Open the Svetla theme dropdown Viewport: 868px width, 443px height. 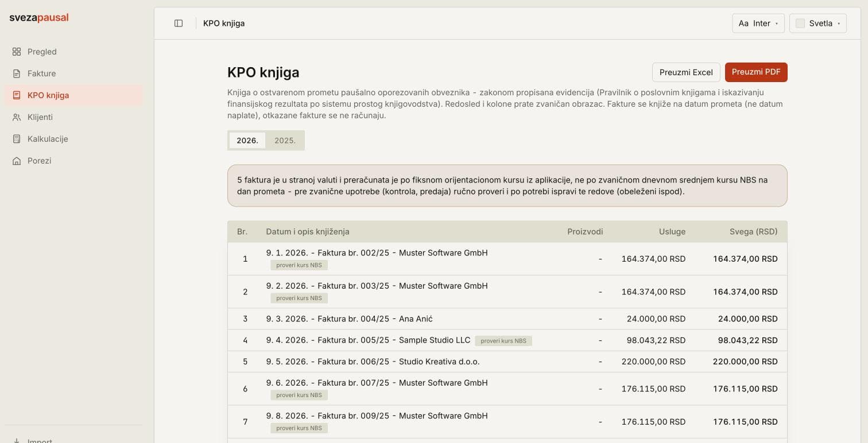pyautogui.click(x=818, y=24)
